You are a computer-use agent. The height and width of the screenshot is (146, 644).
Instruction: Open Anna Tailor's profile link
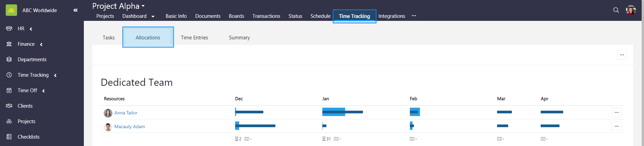(126, 113)
